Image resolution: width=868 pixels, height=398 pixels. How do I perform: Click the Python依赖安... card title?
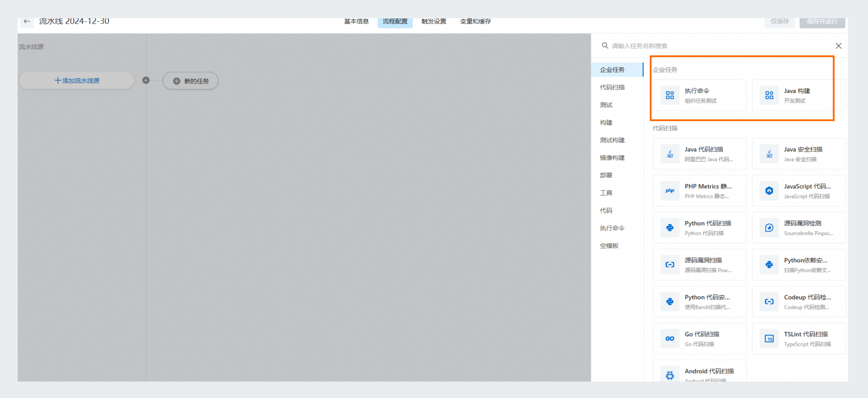tap(805, 260)
